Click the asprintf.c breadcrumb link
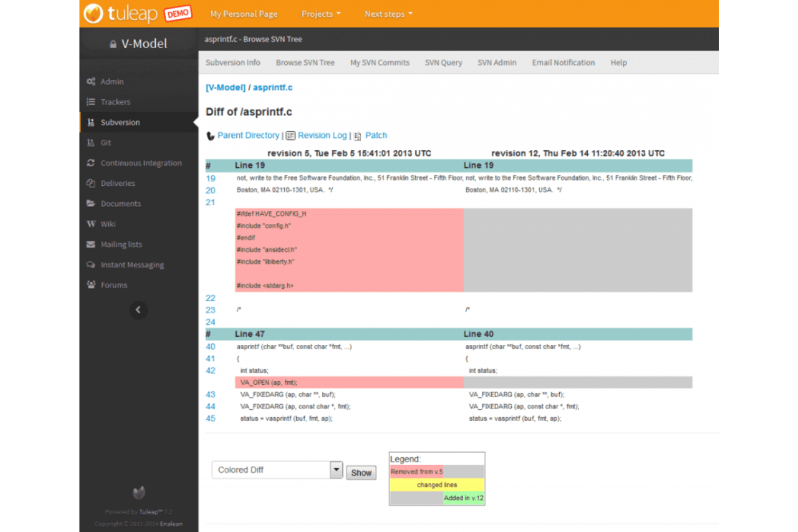 [x=272, y=87]
